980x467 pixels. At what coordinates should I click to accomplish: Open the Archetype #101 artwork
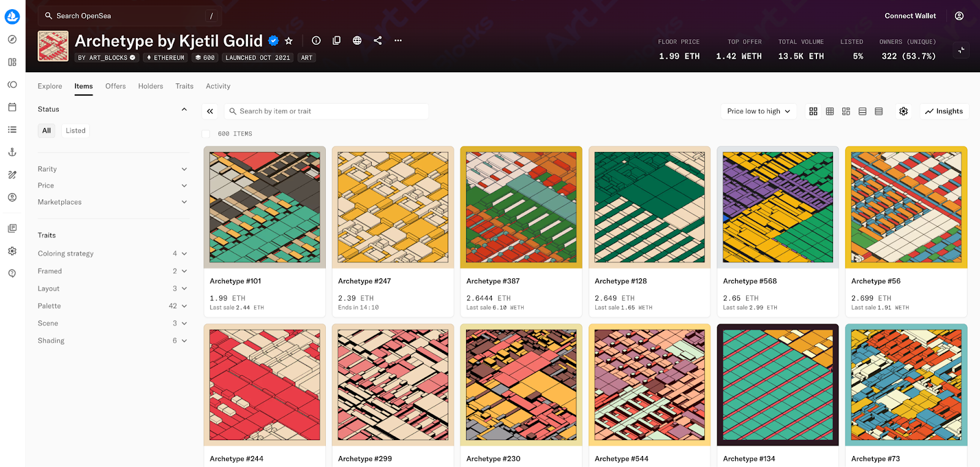[x=265, y=207]
